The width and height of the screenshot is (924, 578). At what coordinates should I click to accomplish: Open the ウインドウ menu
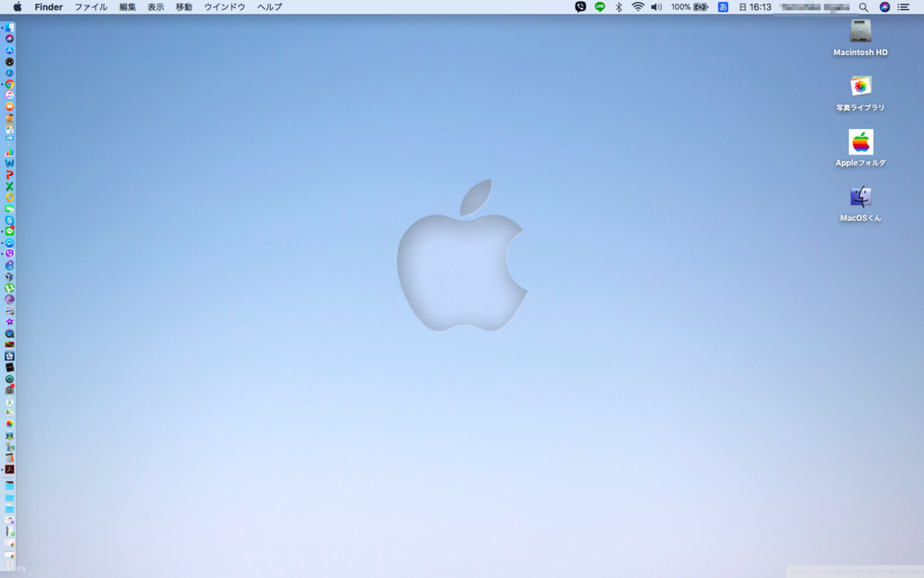(225, 7)
